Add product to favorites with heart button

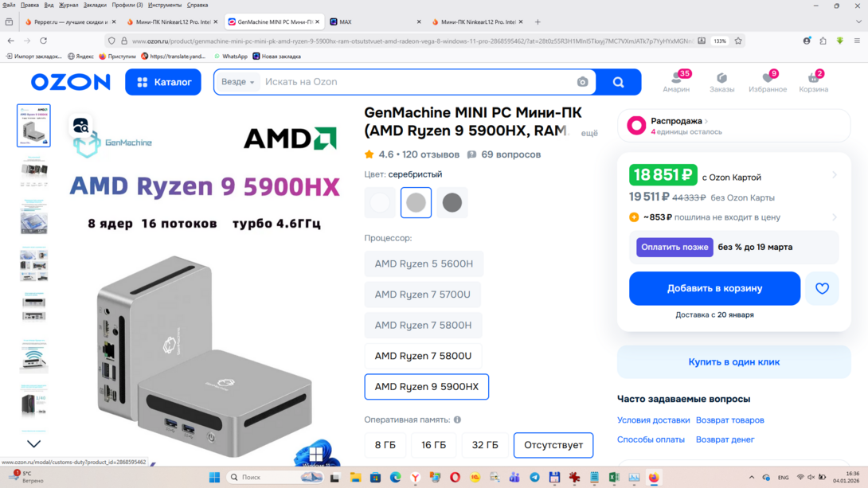(822, 288)
